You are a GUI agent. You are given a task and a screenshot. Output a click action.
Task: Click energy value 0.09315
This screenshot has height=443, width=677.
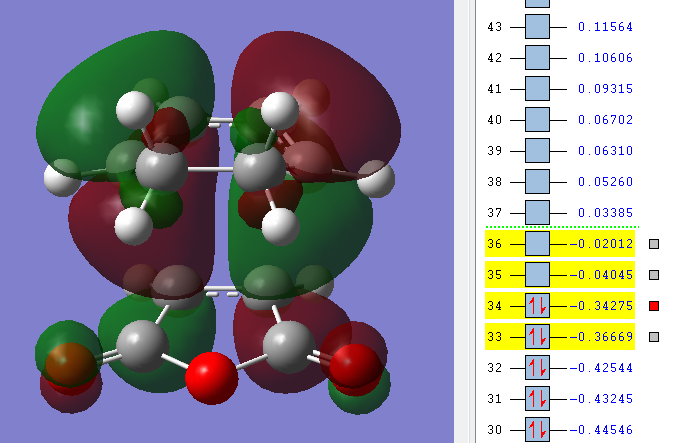(x=605, y=89)
